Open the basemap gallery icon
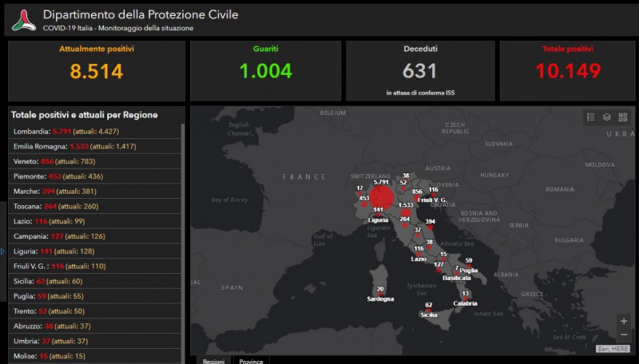Image resolution: width=639 pixels, height=364 pixels. (x=623, y=117)
